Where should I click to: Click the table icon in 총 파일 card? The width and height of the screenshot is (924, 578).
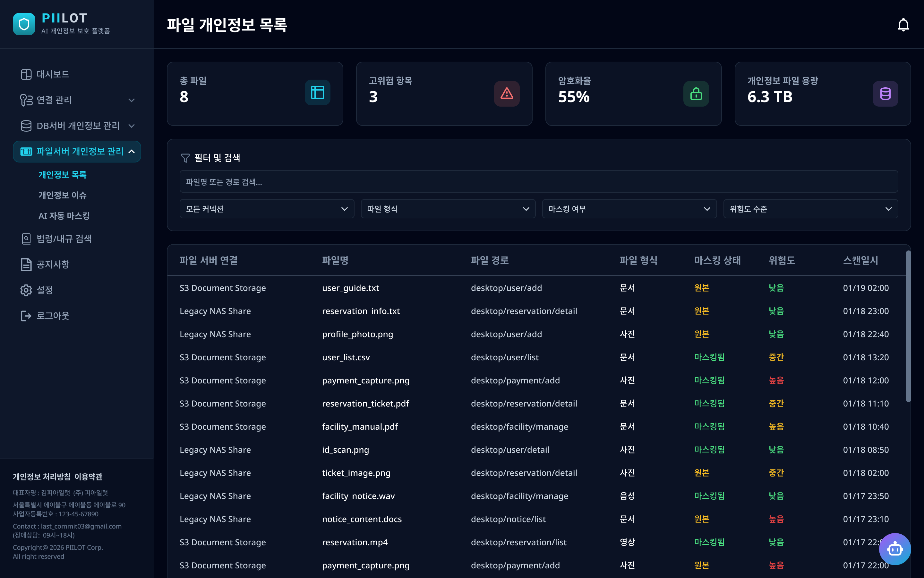317,92
